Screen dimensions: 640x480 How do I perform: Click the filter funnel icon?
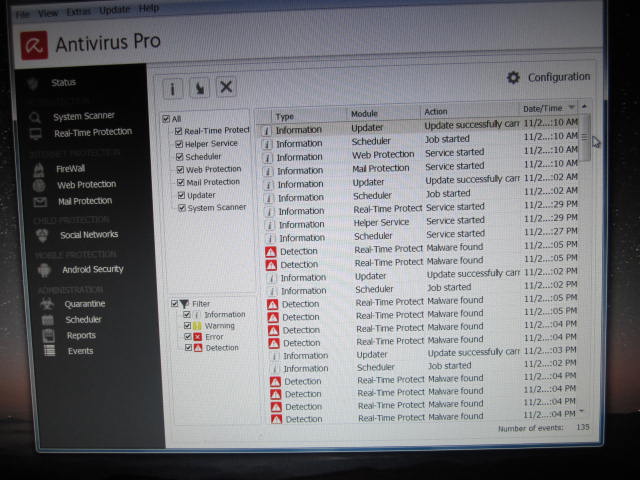184,304
